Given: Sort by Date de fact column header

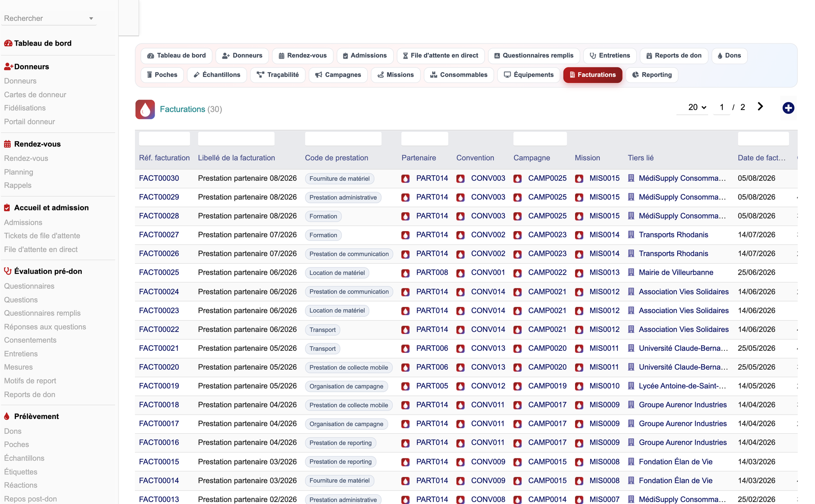Looking at the screenshot, I should click(x=761, y=158).
